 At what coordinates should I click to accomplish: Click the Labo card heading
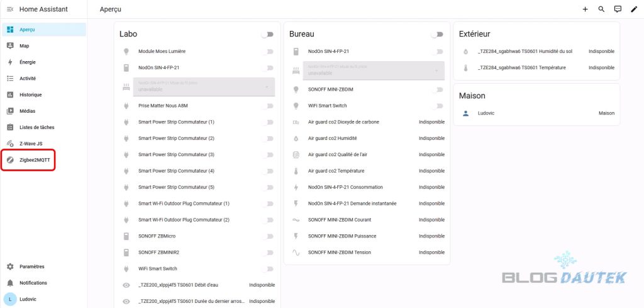[128, 34]
